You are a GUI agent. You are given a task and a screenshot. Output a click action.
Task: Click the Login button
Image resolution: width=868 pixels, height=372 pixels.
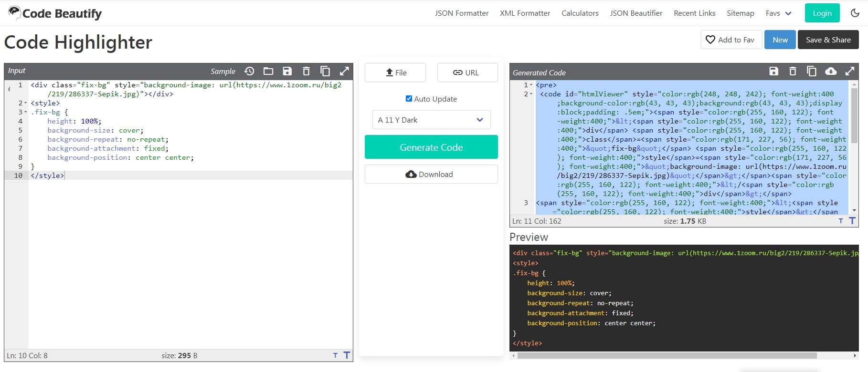[x=822, y=13]
